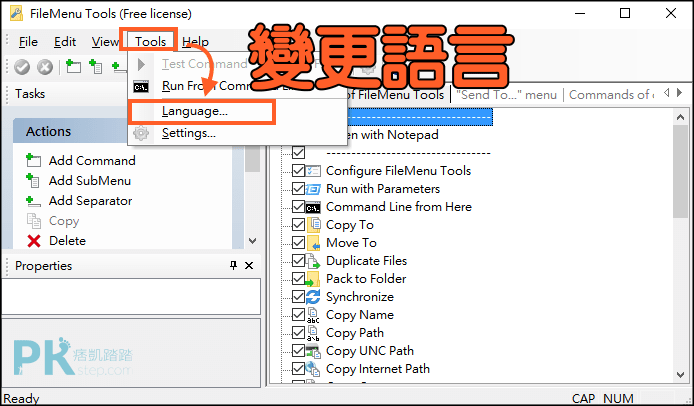The width and height of the screenshot is (694, 406).
Task: Uncheck Configure FileMenu Tools checkbox
Action: [299, 171]
